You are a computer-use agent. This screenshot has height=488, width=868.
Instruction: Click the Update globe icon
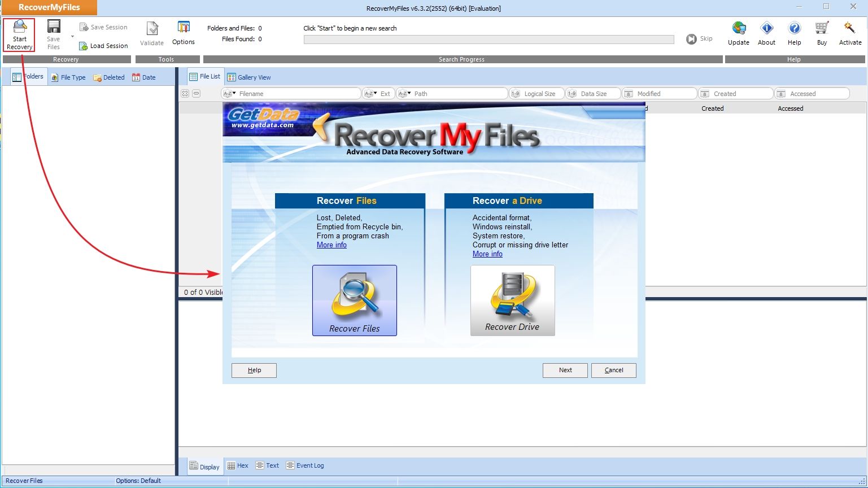pos(739,28)
